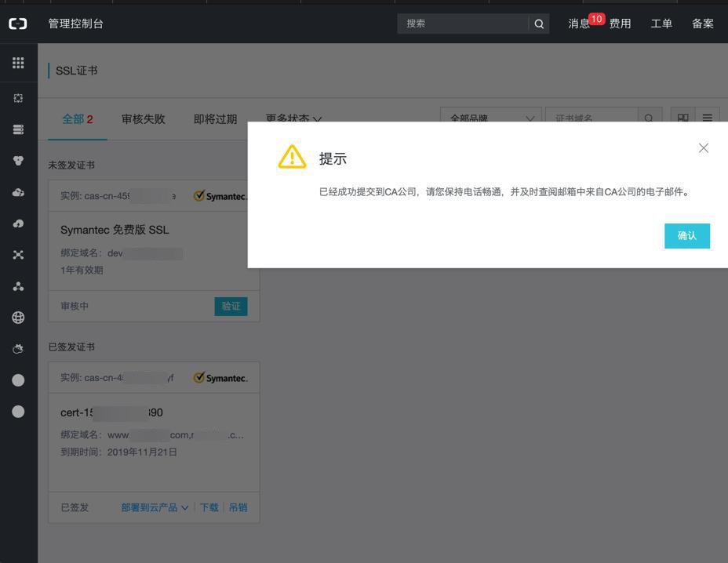The image size is (728, 563).
Task: Select the 全部 2 tab
Action: coord(78,119)
